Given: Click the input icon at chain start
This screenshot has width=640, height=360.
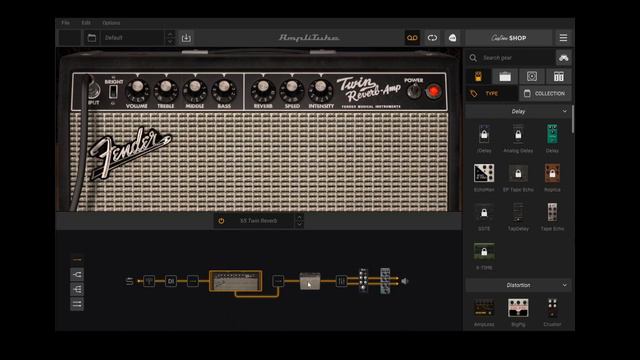Looking at the screenshot, I should 129,281.
